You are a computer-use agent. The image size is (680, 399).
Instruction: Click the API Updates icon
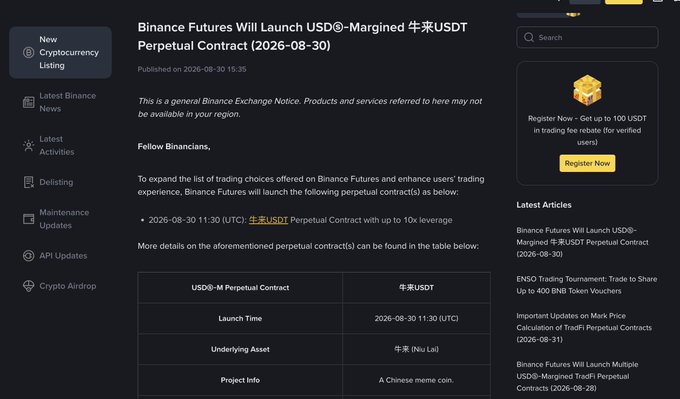tap(29, 256)
